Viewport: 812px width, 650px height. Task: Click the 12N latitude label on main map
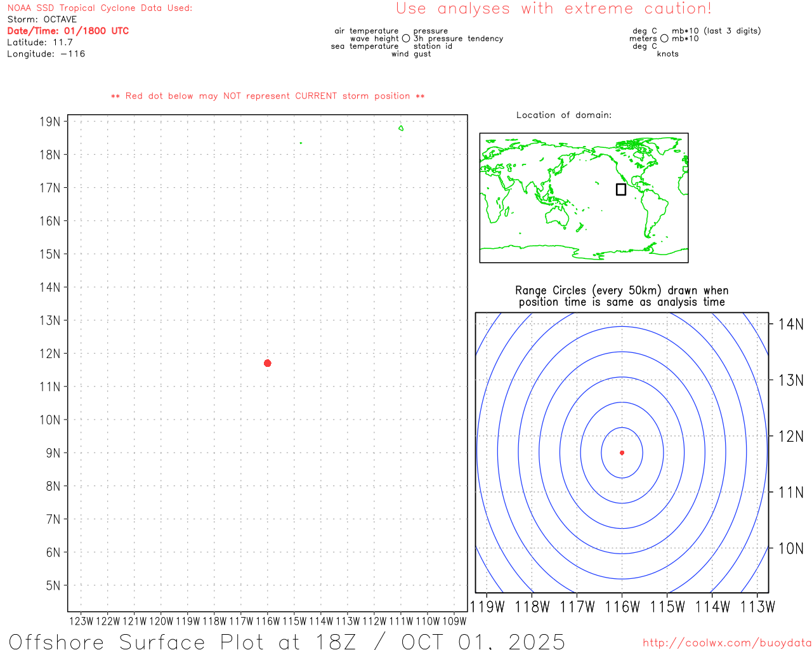(x=50, y=354)
